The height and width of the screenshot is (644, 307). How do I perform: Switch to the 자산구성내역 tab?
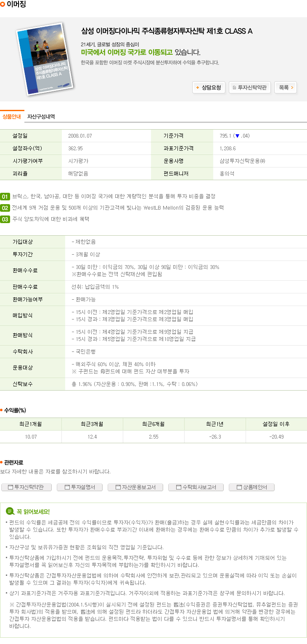[x=41, y=117]
